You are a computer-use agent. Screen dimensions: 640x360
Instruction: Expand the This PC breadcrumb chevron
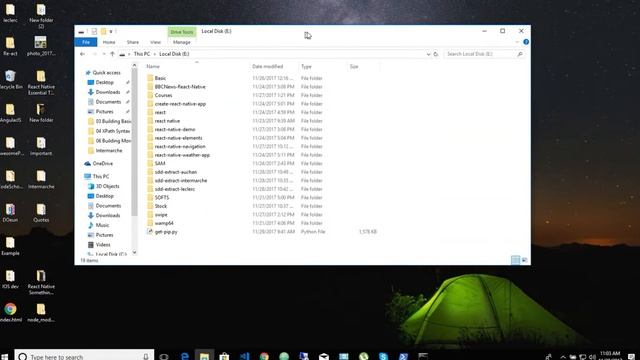(x=155, y=54)
